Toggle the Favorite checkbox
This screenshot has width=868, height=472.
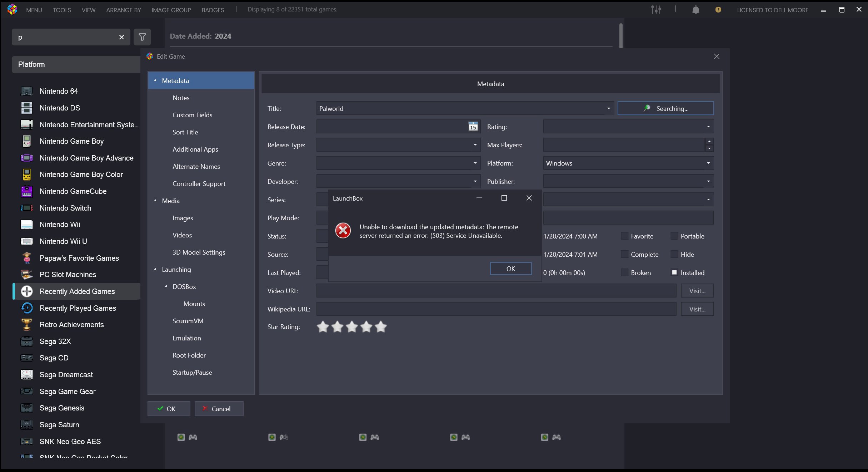624,236
